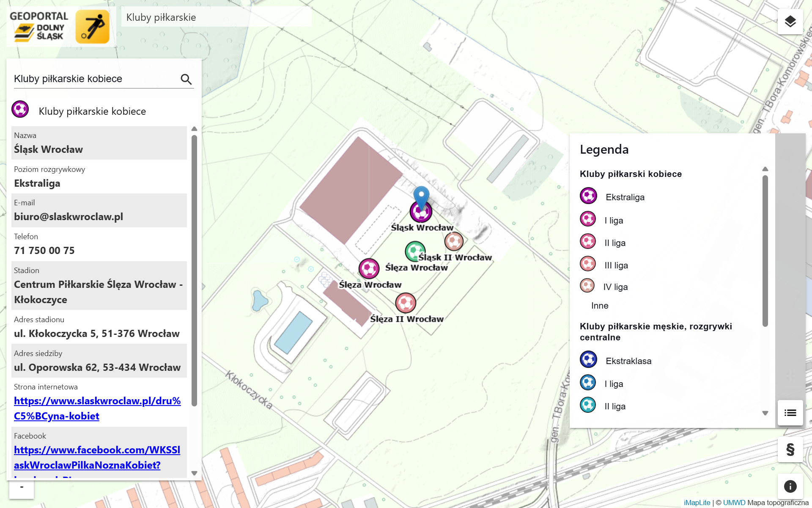Open the map layers button
The height and width of the screenshot is (508, 812).
tap(790, 22)
